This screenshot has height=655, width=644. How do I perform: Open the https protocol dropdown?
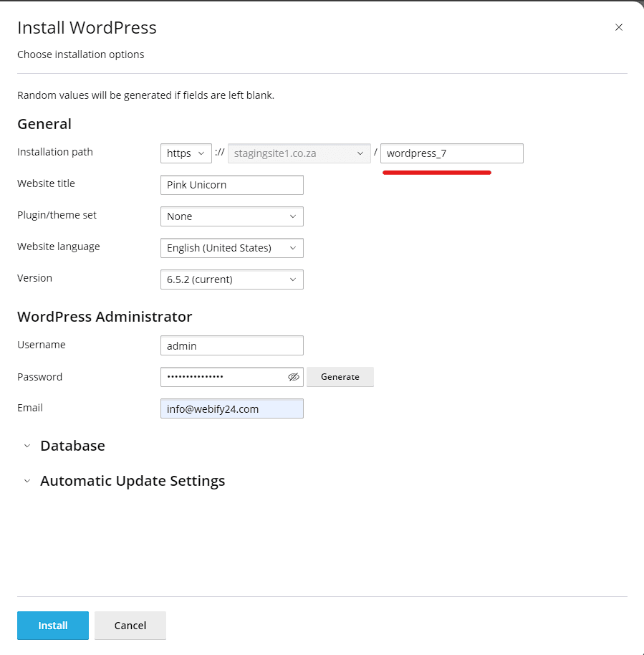click(x=186, y=153)
